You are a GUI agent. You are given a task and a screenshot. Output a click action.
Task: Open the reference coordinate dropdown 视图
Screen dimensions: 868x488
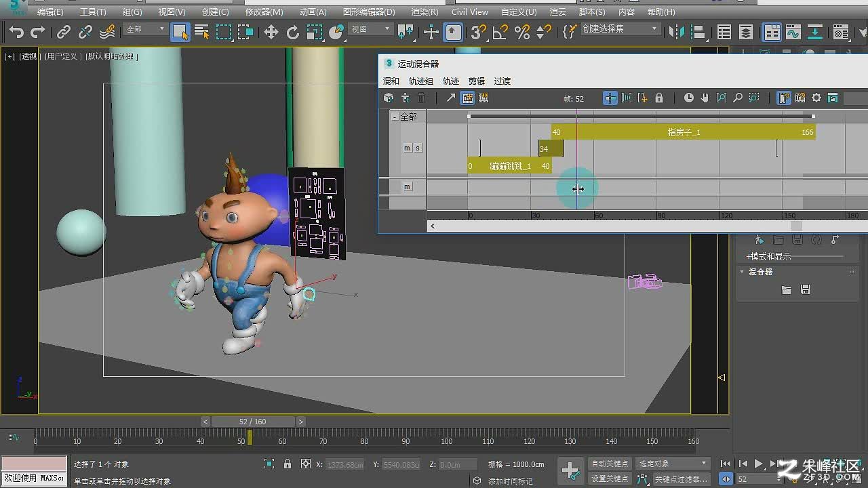coord(370,29)
